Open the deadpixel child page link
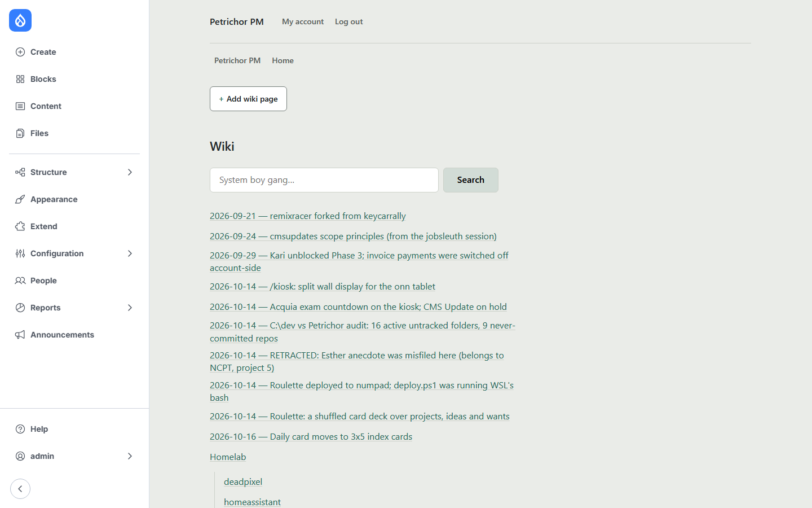Image resolution: width=812 pixels, height=508 pixels. click(243, 481)
